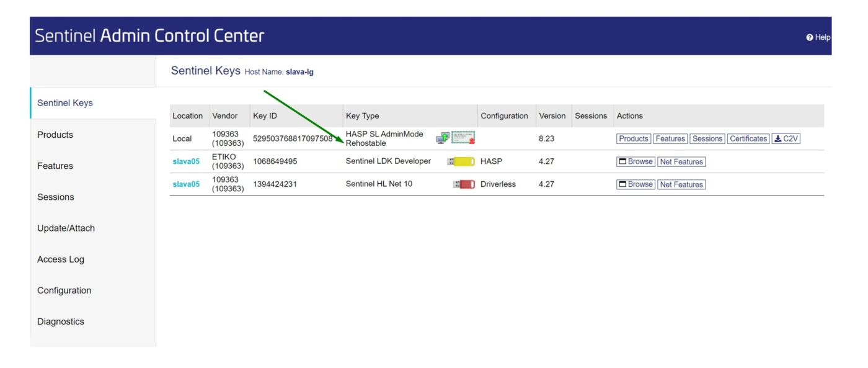Click the Location column header
The height and width of the screenshot is (368, 868).
[187, 116]
